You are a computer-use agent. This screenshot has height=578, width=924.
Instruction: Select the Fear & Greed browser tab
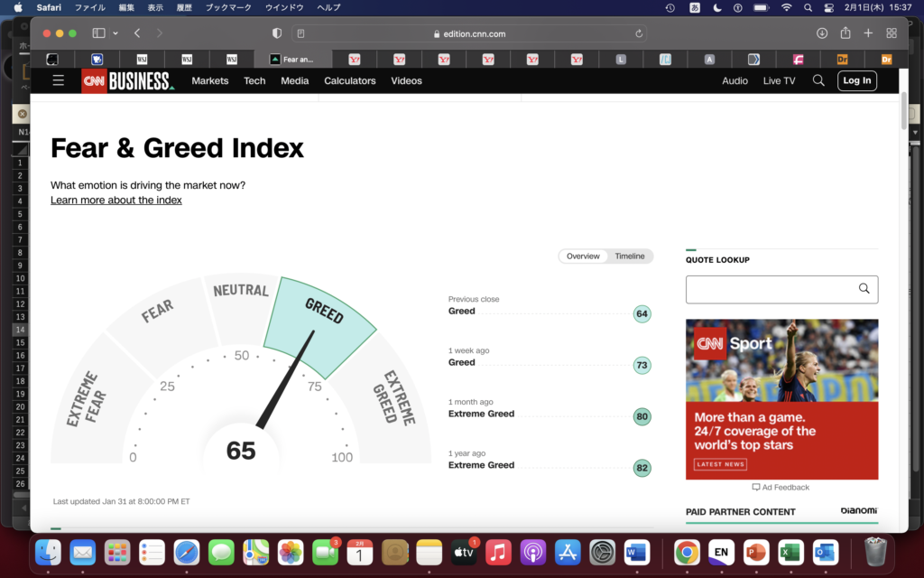click(300, 60)
